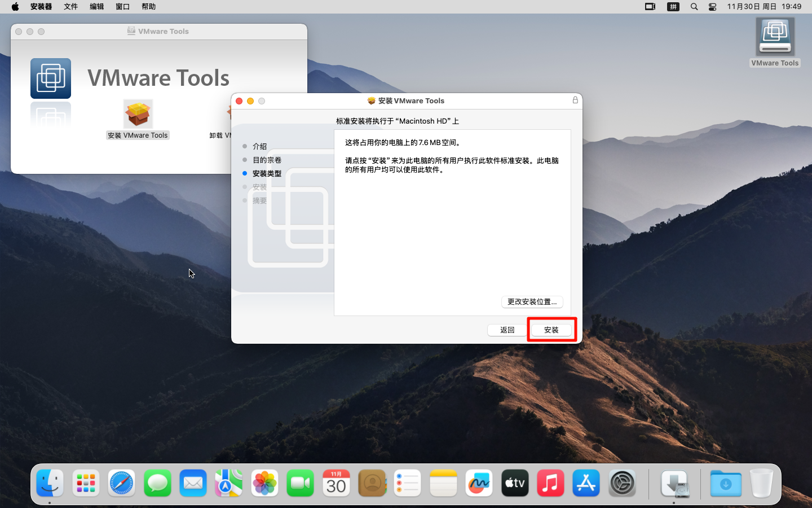Select the 安装类型 step in sidebar
The image size is (812, 508).
[x=267, y=173]
